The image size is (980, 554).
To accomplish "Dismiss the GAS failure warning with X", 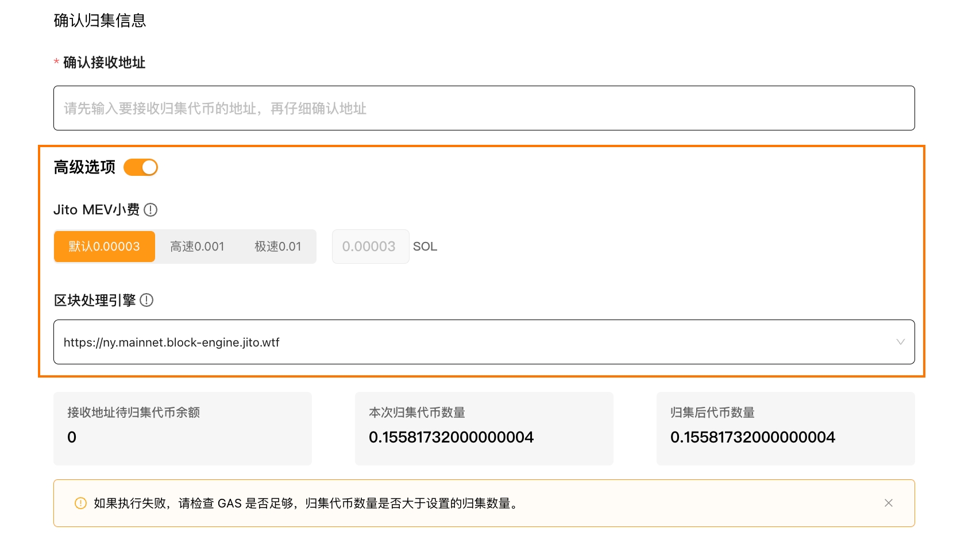I will coord(888,503).
